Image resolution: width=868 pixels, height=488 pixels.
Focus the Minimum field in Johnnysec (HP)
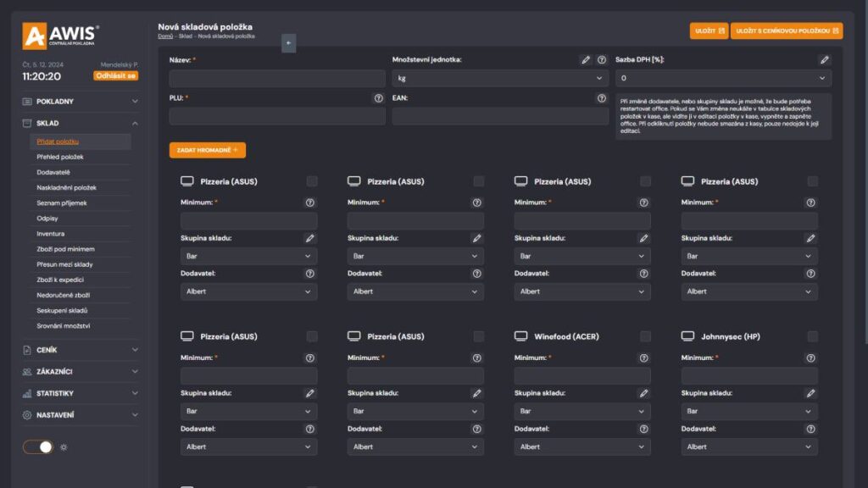pos(749,375)
